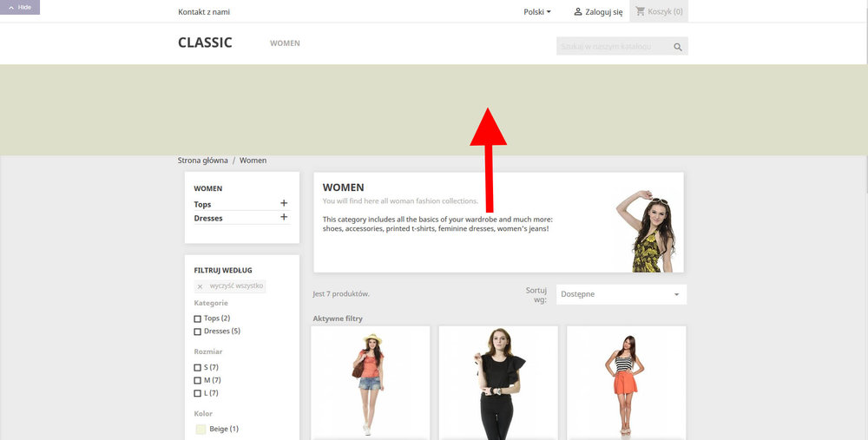Check the L (7) size filter
This screenshot has width=868, height=440.
click(x=198, y=393)
